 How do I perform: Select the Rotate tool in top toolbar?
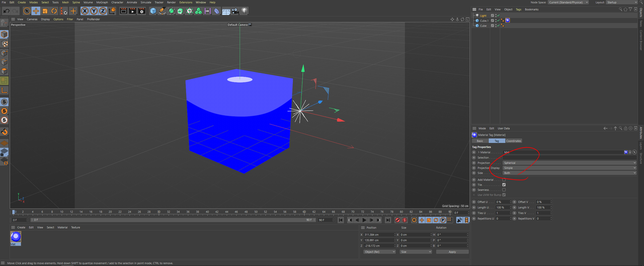pos(54,11)
